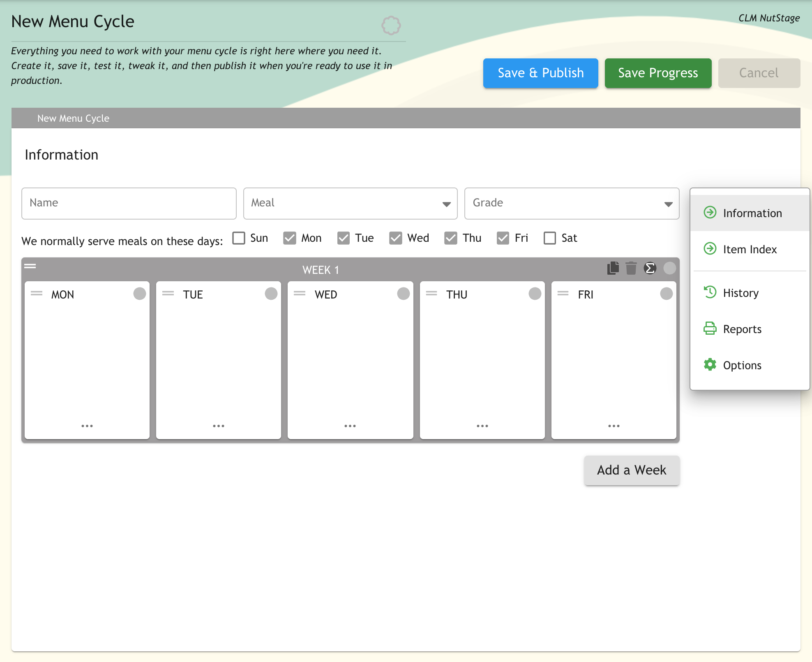Select Item Index in the side menu
Viewport: 812px width, 662px height.
pos(750,249)
